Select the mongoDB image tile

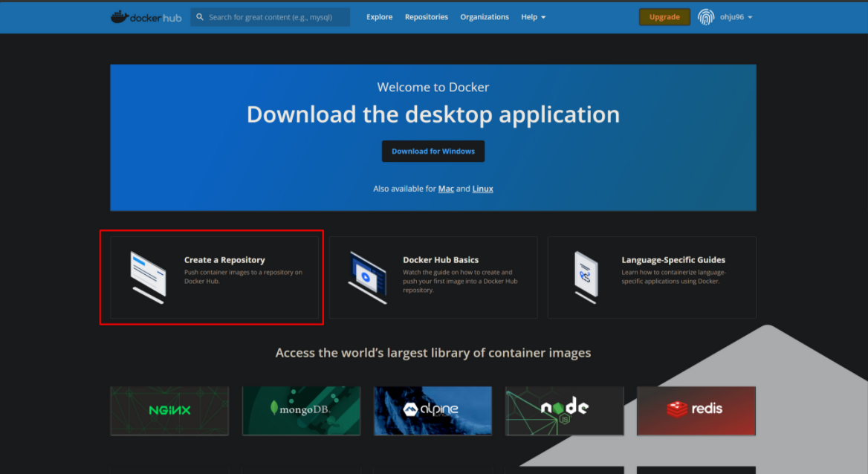(x=301, y=411)
